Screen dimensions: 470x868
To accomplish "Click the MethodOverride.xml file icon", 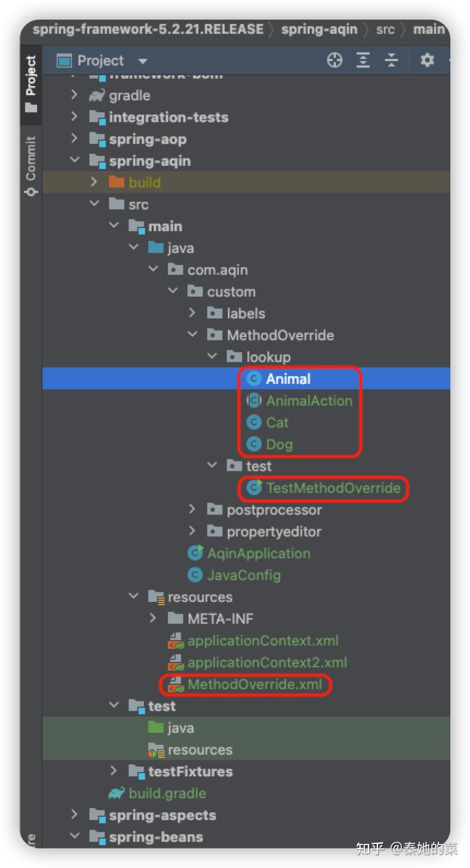I will (176, 685).
